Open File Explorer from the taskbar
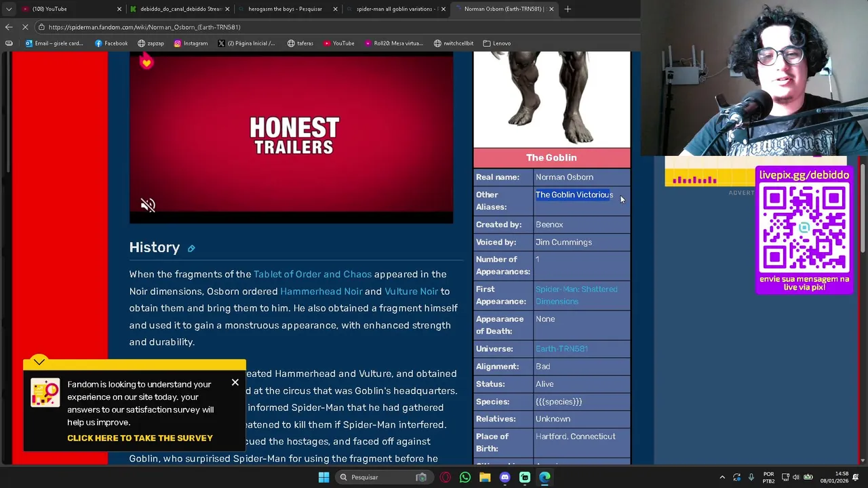 [x=485, y=477]
